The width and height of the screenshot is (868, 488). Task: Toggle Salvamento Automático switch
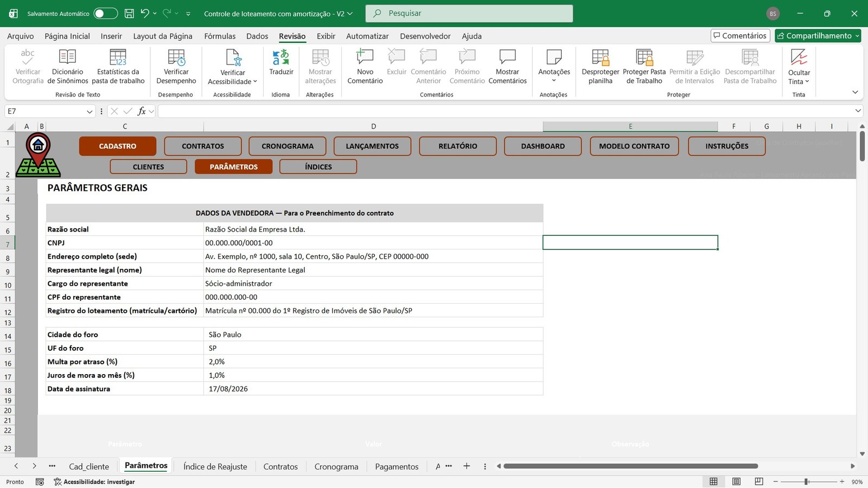click(105, 14)
